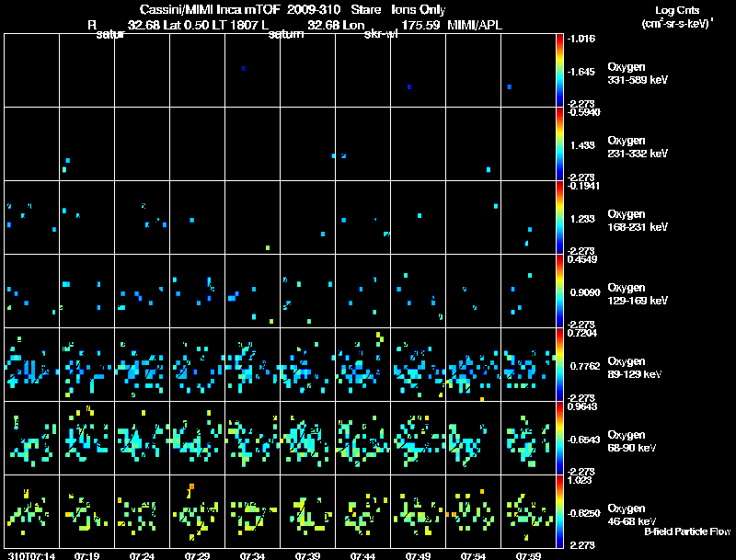Open the Oxygen 46-68 keV panel at 07:54

click(473, 511)
